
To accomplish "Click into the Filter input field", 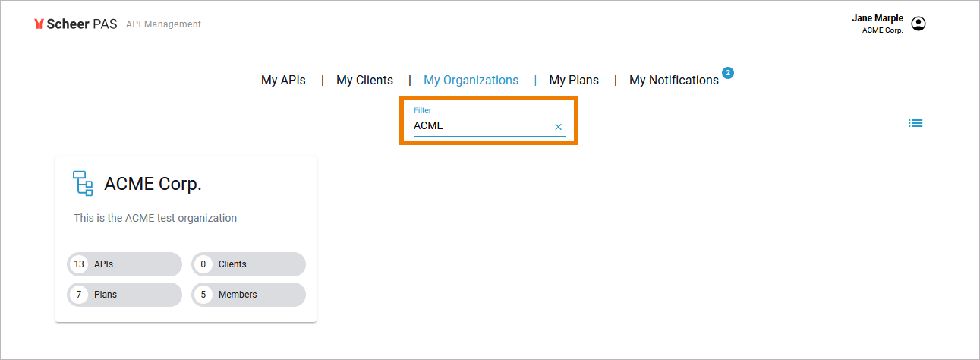I will (x=478, y=126).
